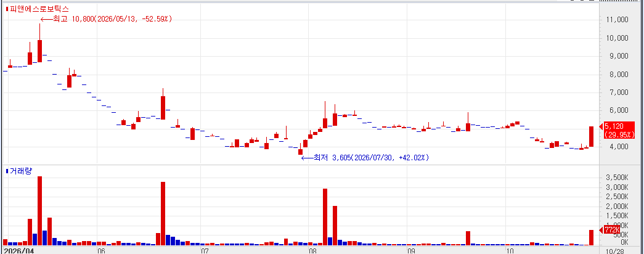
Task: Select the large last red candle reaching 5,120
Action: point(592,136)
